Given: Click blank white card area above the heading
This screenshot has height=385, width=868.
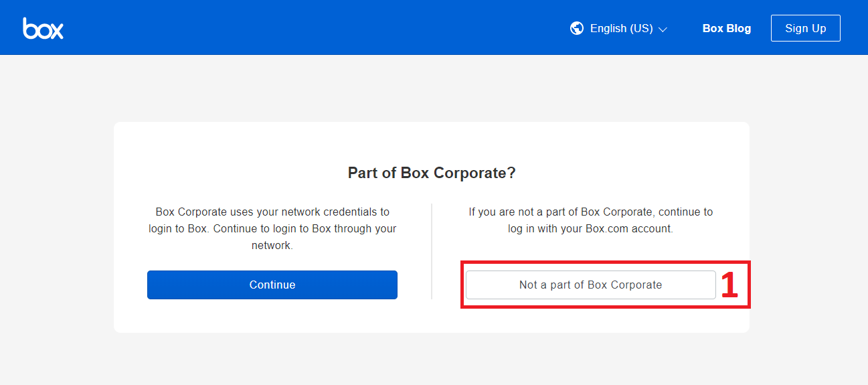Looking at the screenshot, I should pyautogui.click(x=432, y=142).
